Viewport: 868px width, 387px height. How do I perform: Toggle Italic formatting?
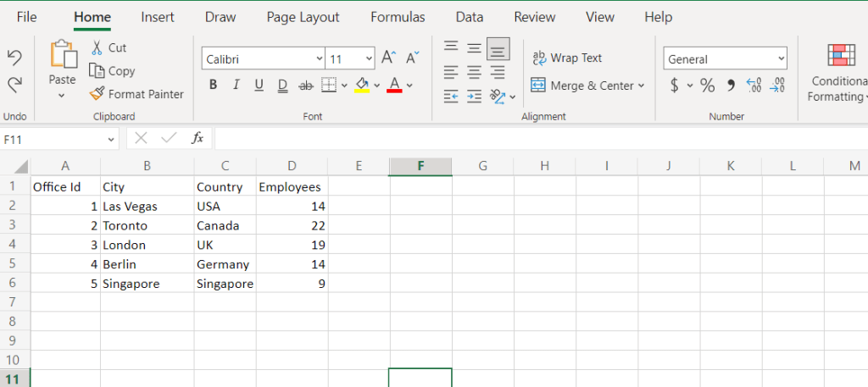pyautogui.click(x=236, y=85)
